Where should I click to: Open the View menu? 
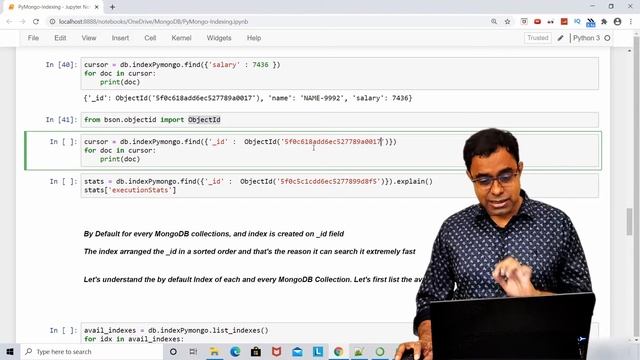tap(89, 38)
